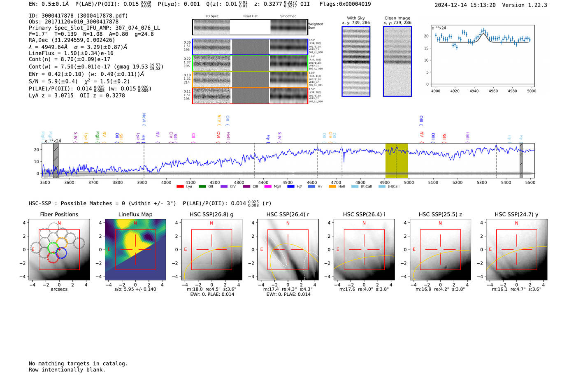Open the HSC SSP(26.8) g image
This screenshot has width=576, height=392.
pyautogui.click(x=211, y=250)
